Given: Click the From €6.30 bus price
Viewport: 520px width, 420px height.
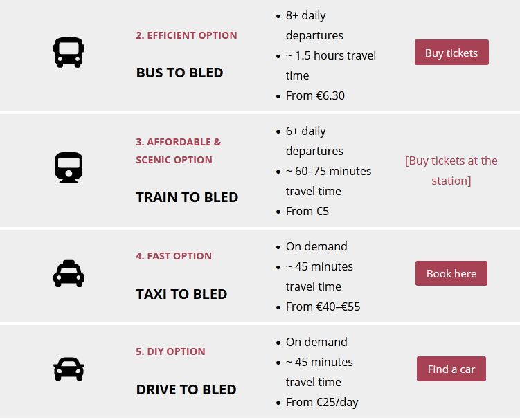Looking at the screenshot, I should click(315, 95).
